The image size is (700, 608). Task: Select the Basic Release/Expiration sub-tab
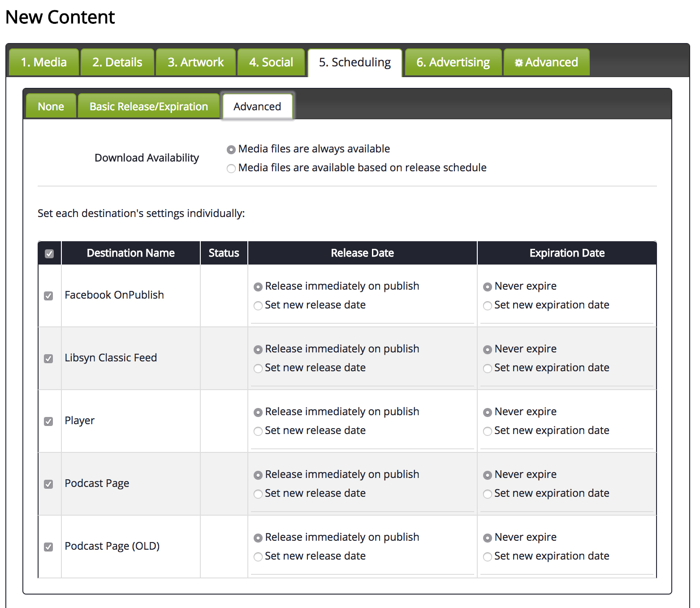tap(148, 107)
